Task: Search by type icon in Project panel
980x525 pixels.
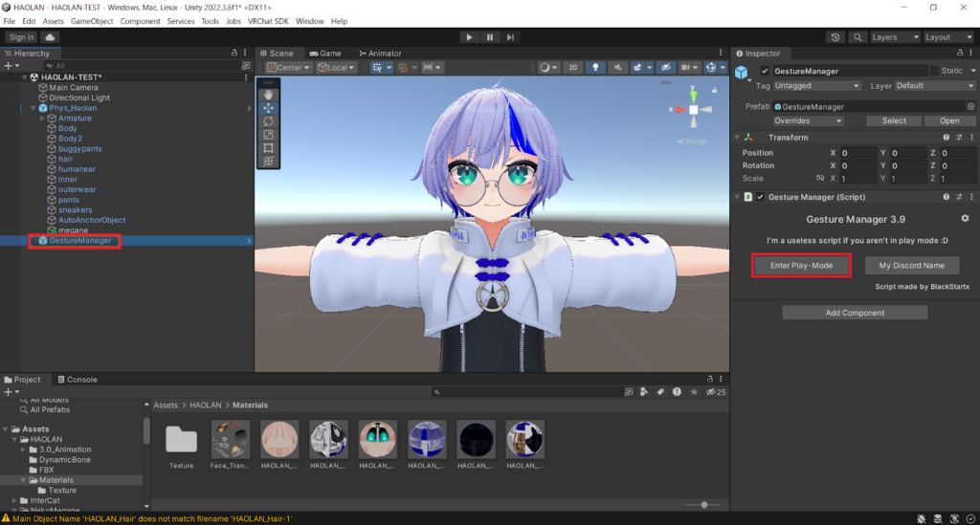Action: coord(644,392)
